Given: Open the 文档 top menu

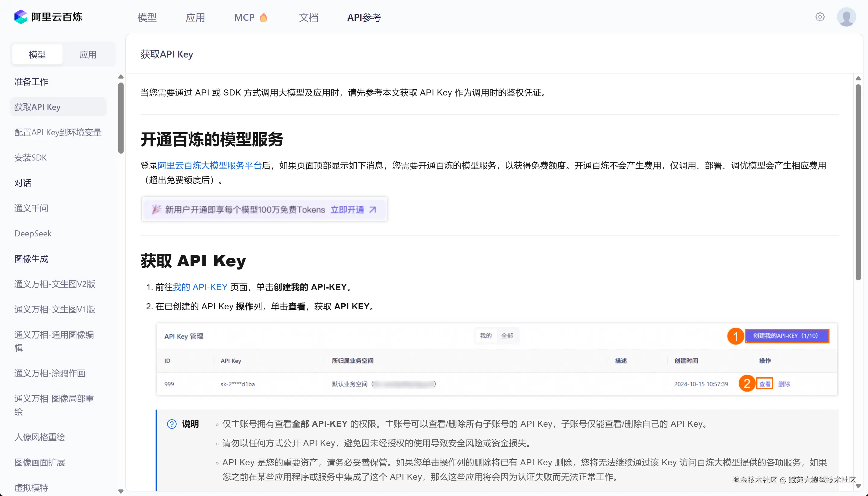Looking at the screenshot, I should (x=308, y=17).
